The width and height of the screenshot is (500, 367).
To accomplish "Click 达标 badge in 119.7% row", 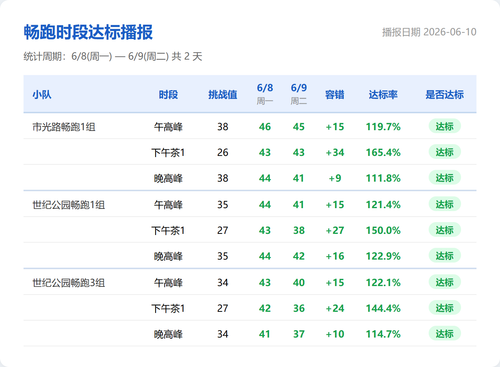I will tap(444, 126).
